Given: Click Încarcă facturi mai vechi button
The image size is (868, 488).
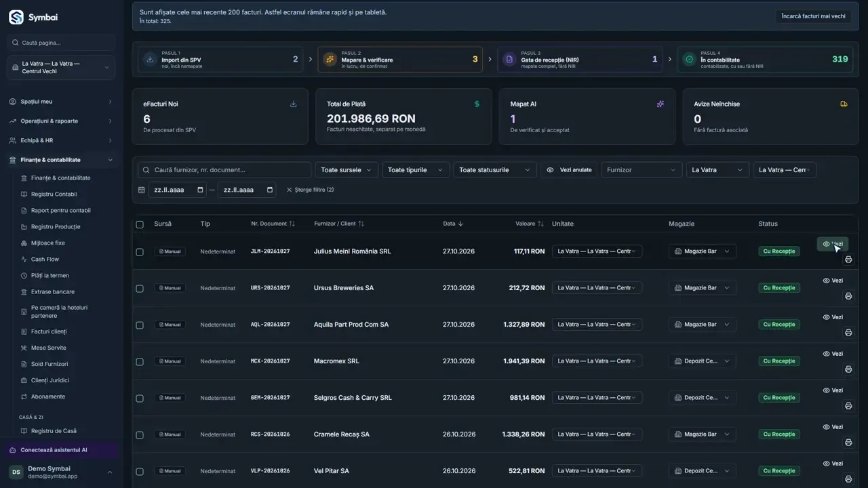Looking at the screenshot, I should point(813,16).
